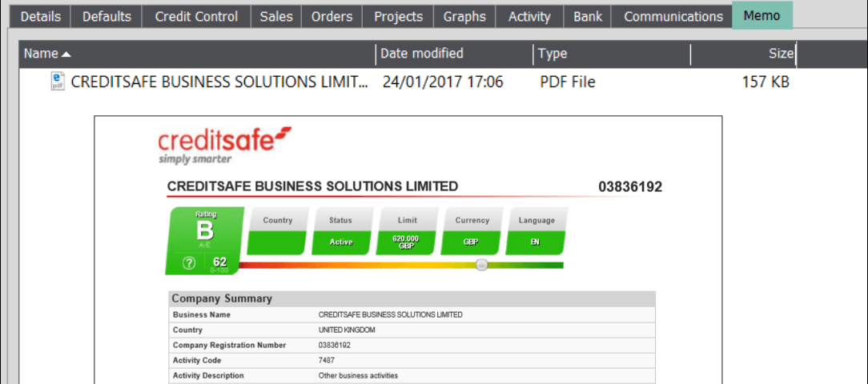The height and width of the screenshot is (384, 868).
Task: Click the Creditsafe logo in the preview
Action: coord(223,146)
